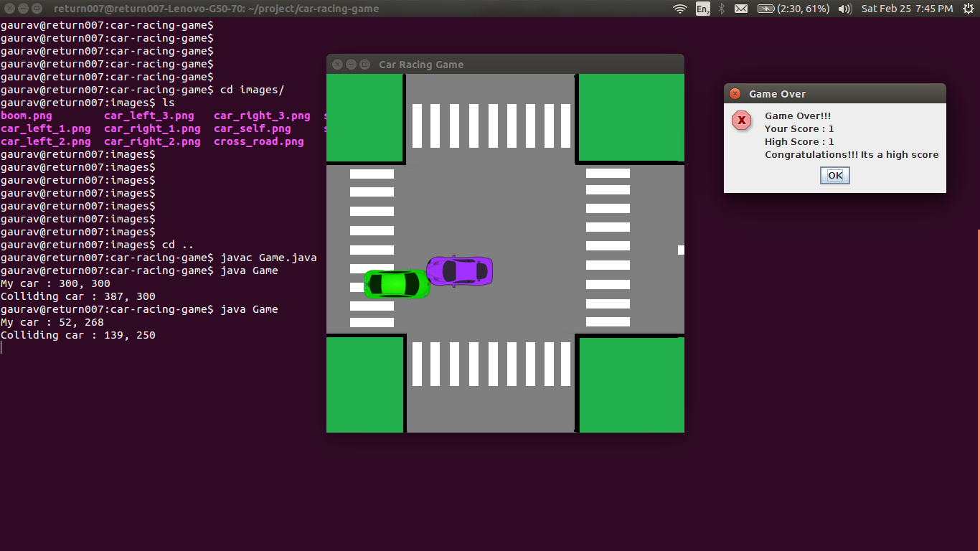
Task: Click the Car Racing Game title bar text
Action: point(421,65)
